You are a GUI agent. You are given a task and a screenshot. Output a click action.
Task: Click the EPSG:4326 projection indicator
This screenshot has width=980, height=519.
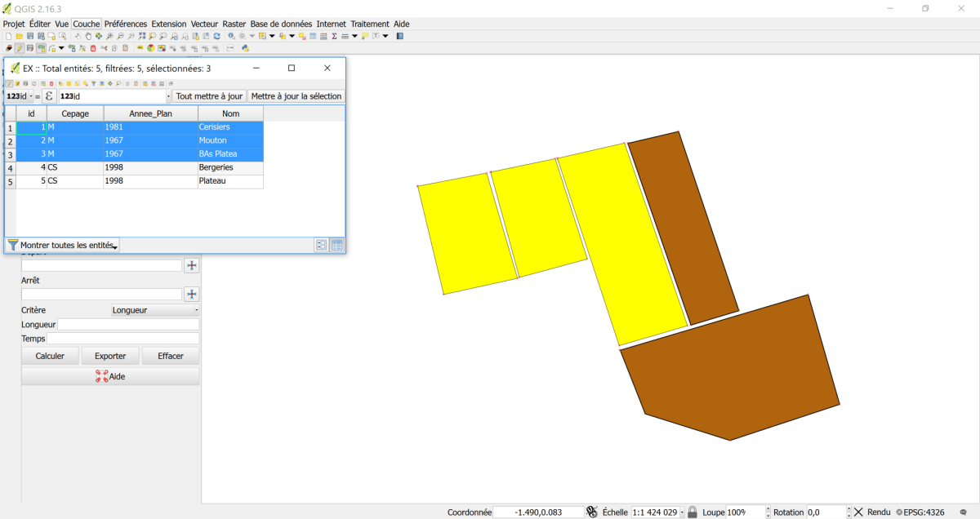[920, 512]
